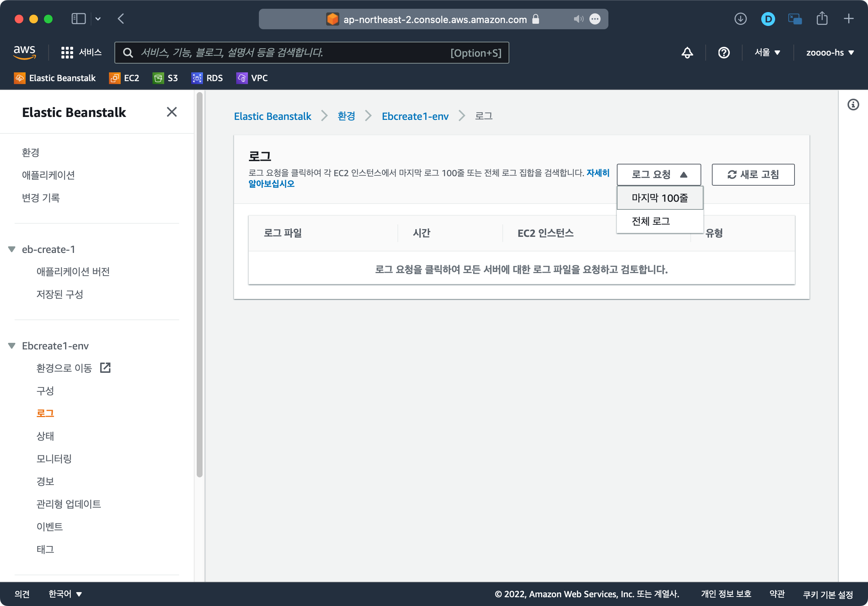Open 이벤트 in the side navigation
This screenshot has width=868, height=606.
click(x=49, y=527)
